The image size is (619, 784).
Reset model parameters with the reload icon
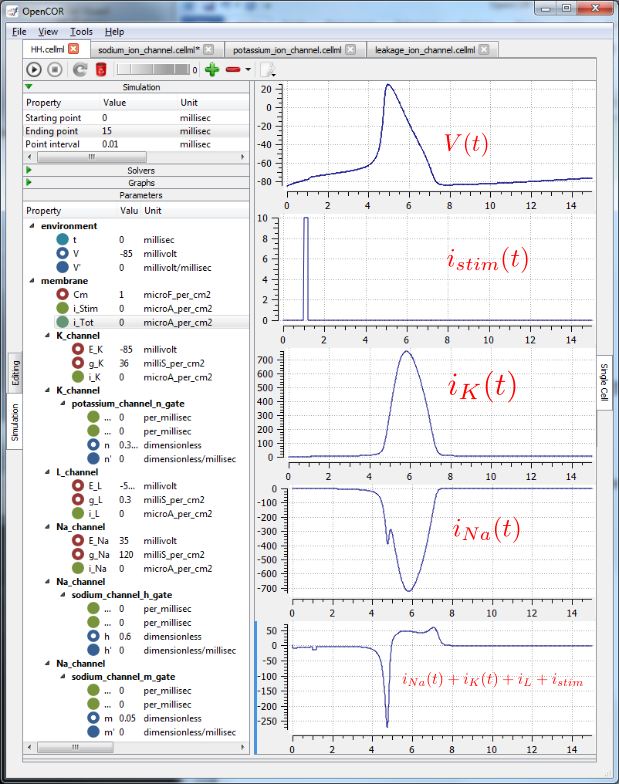click(80, 70)
